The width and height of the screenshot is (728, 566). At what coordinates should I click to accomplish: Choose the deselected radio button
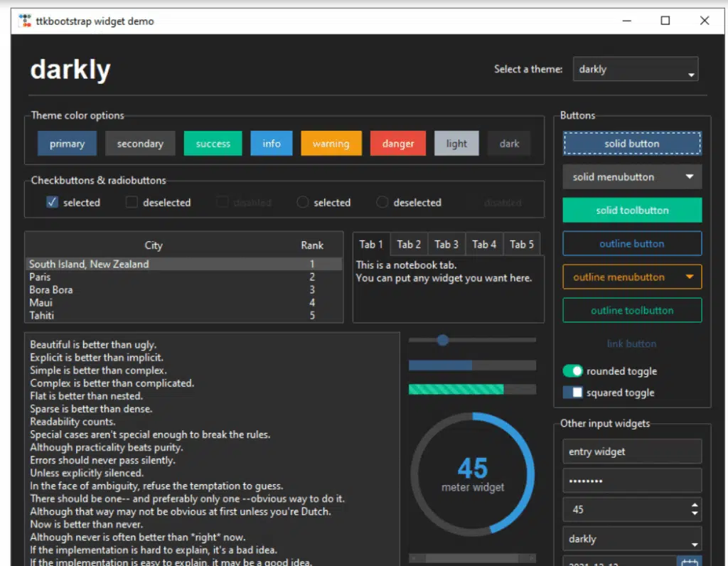pyautogui.click(x=382, y=203)
